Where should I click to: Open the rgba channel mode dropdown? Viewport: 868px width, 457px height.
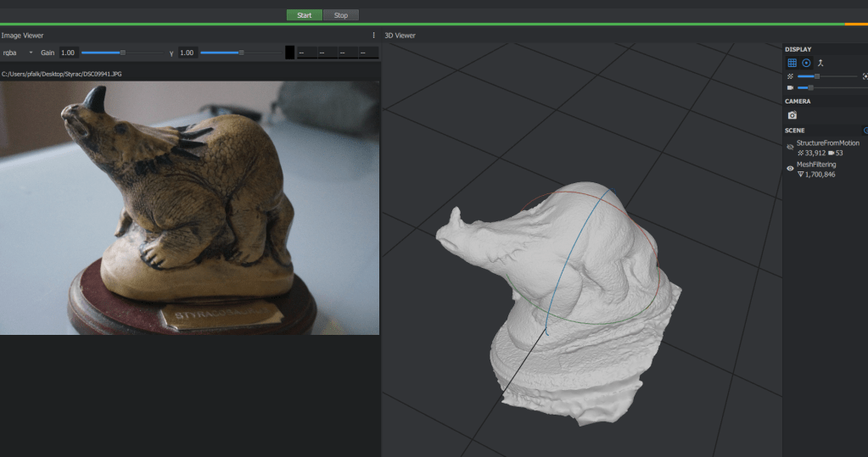pyautogui.click(x=18, y=53)
